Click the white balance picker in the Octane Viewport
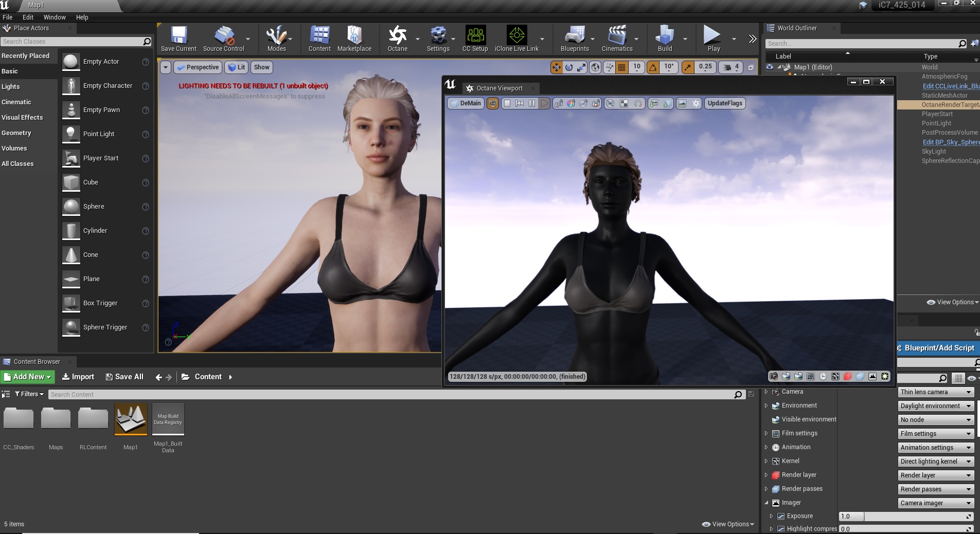The image size is (980, 534). pyautogui.click(x=571, y=103)
